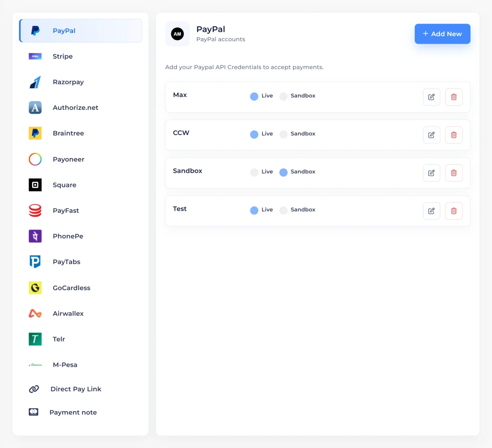This screenshot has width=492, height=448.
Task: Click the AM avatar icon in header
Action: coord(178,34)
